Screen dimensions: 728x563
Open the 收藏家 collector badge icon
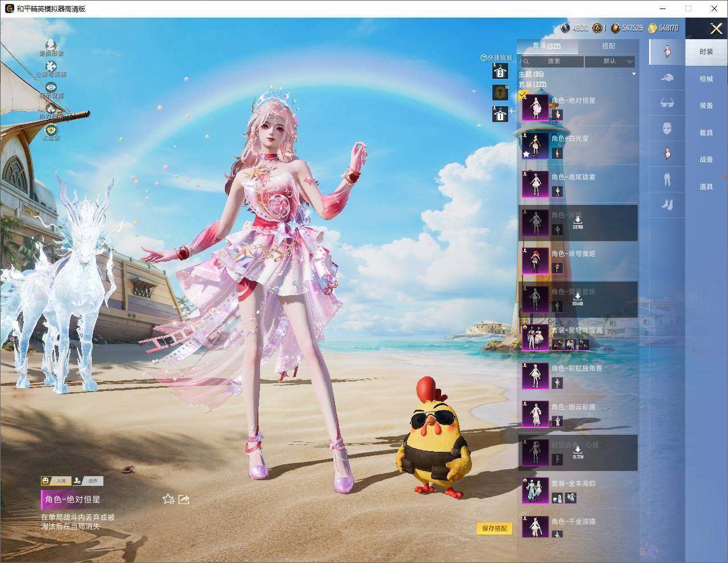51,130
